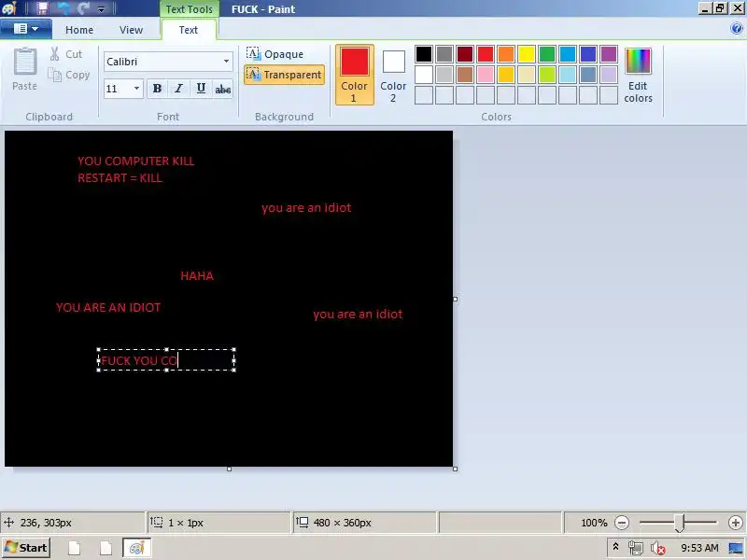Select Color 2 background button
Screen dimensions: 747x560
tap(393, 75)
